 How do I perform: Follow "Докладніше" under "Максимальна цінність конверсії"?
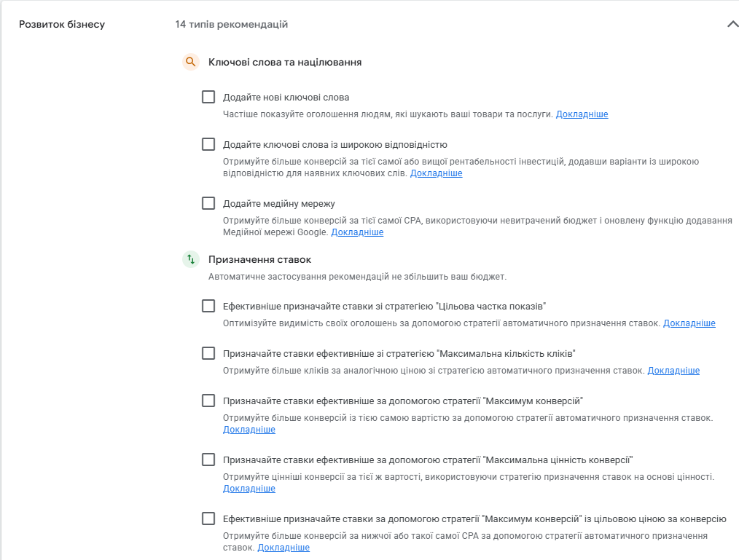click(249, 489)
